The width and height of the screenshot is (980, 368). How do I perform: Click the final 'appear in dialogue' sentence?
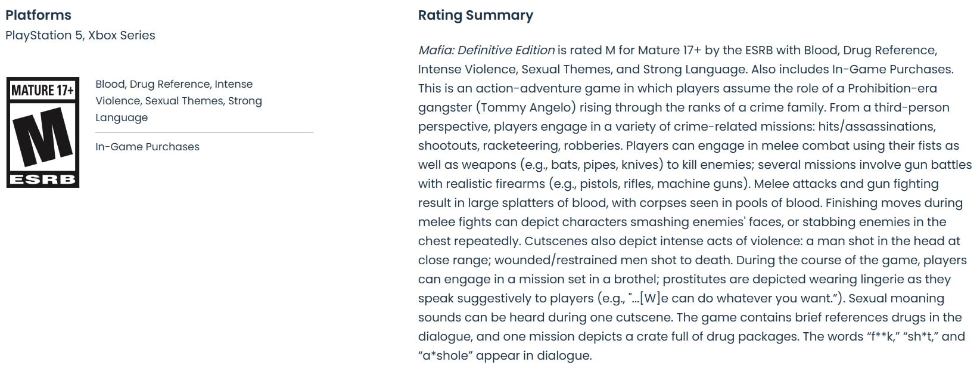(x=505, y=355)
